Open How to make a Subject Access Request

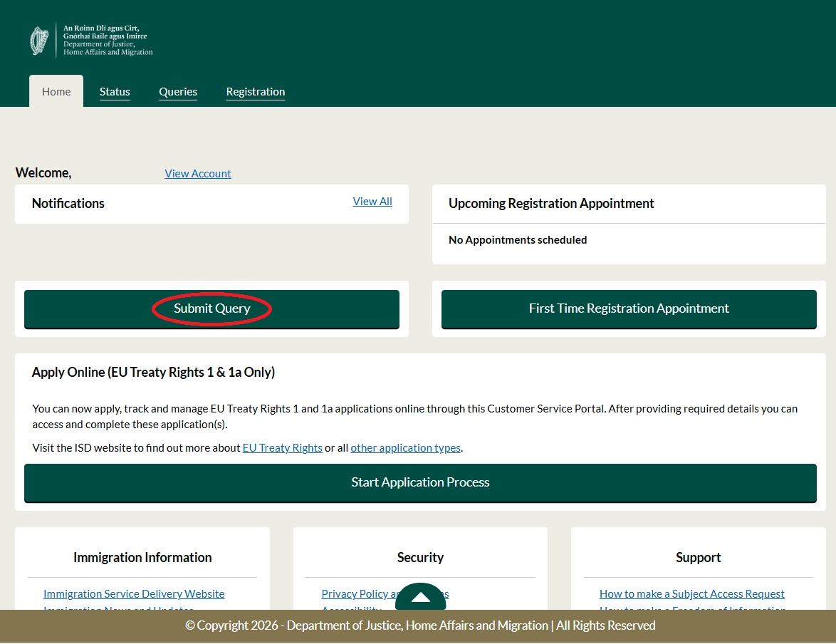pyautogui.click(x=691, y=594)
